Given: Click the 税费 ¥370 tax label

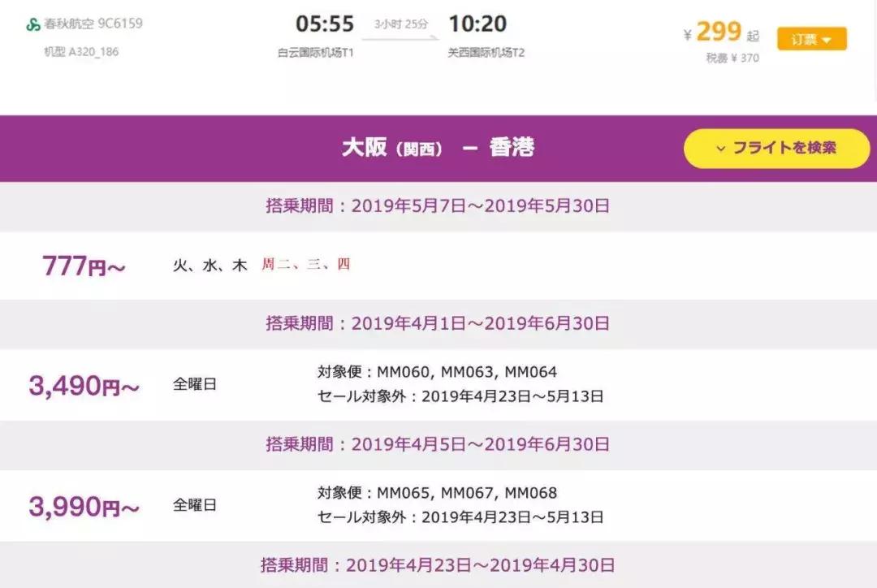Looking at the screenshot, I should pos(729,58).
